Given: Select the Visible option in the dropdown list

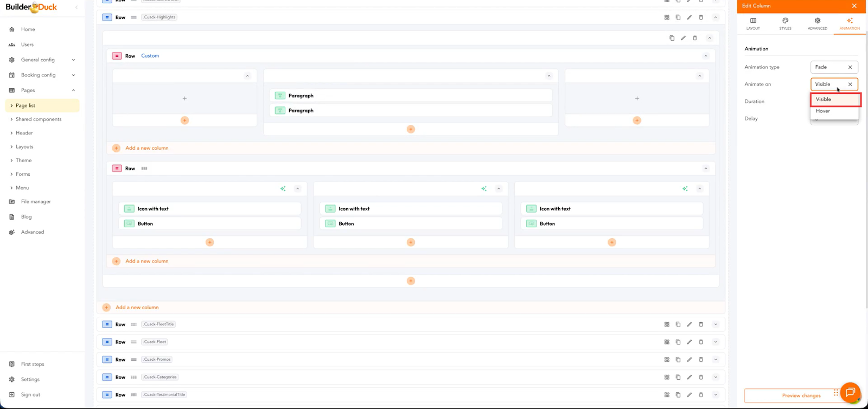Looking at the screenshot, I should coord(824,99).
